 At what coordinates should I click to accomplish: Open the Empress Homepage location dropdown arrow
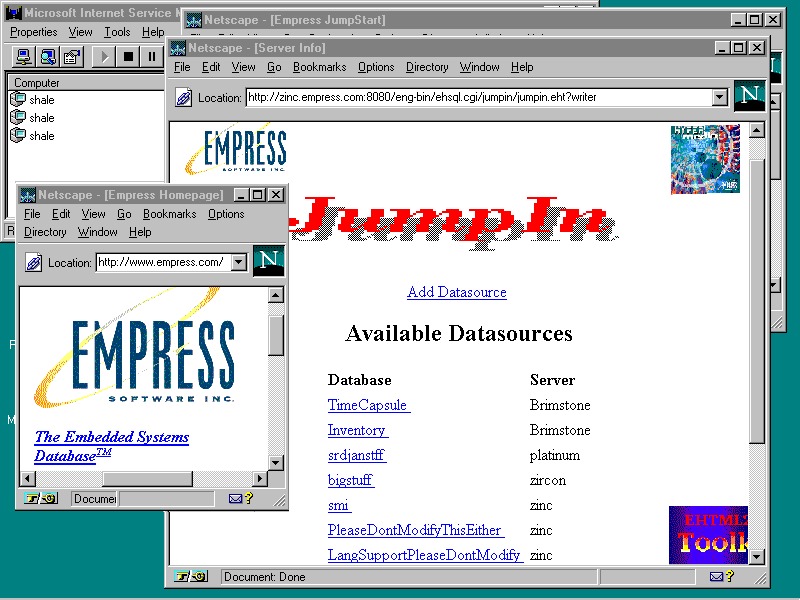[x=238, y=263]
